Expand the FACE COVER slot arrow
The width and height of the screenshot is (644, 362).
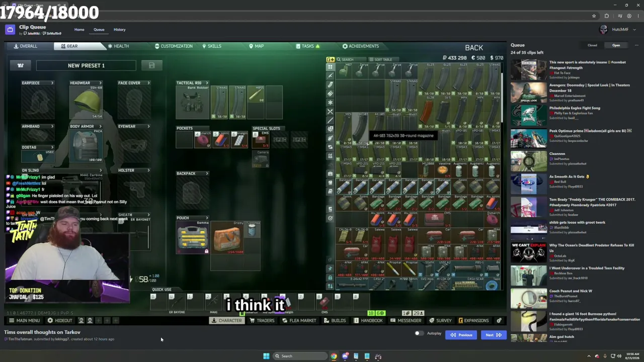tap(148, 83)
